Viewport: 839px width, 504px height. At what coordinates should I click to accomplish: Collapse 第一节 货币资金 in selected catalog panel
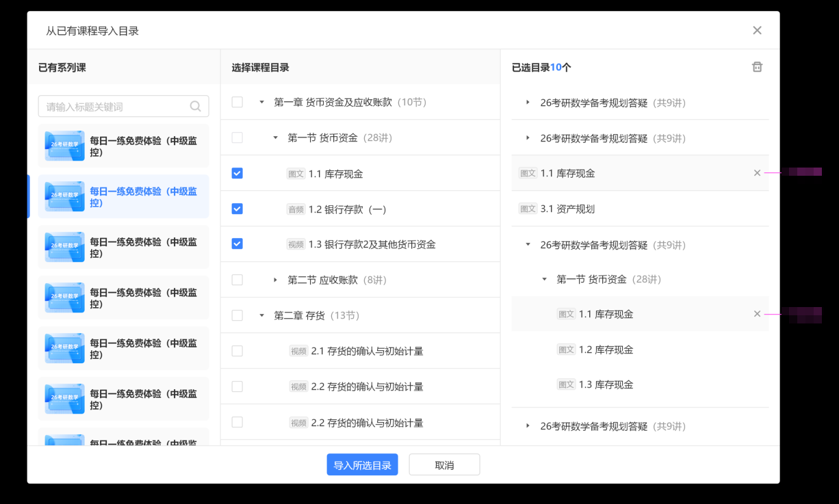[x=545, y=279]
